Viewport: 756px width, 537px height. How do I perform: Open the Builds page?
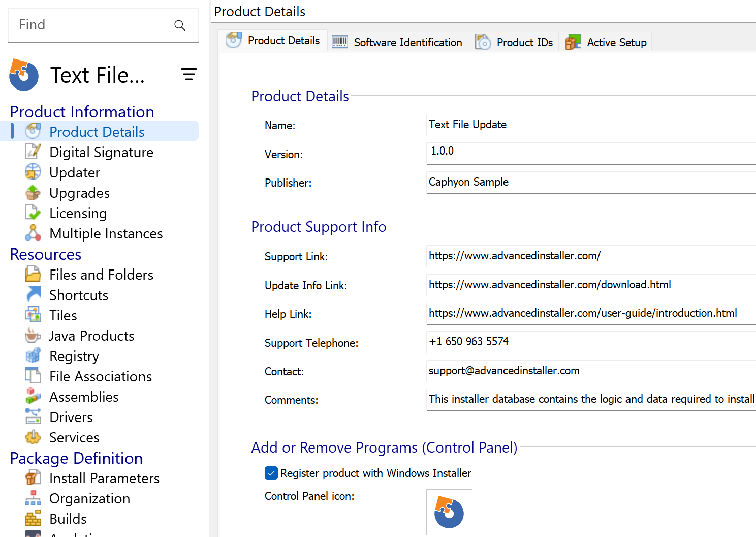(68, 519)
